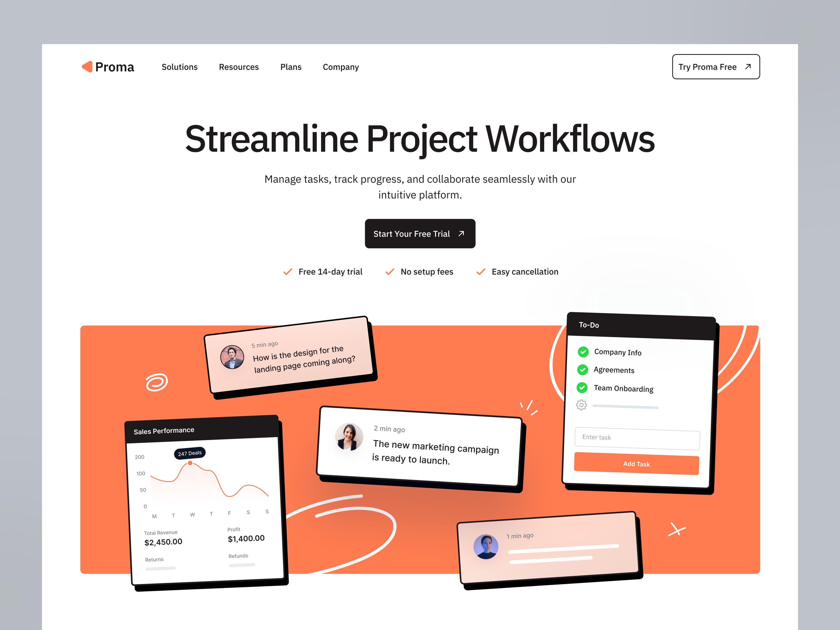Click the arrow icon in Try Proma Free
The width and height of the screenshot is (840, 630).
coord(748,67)
